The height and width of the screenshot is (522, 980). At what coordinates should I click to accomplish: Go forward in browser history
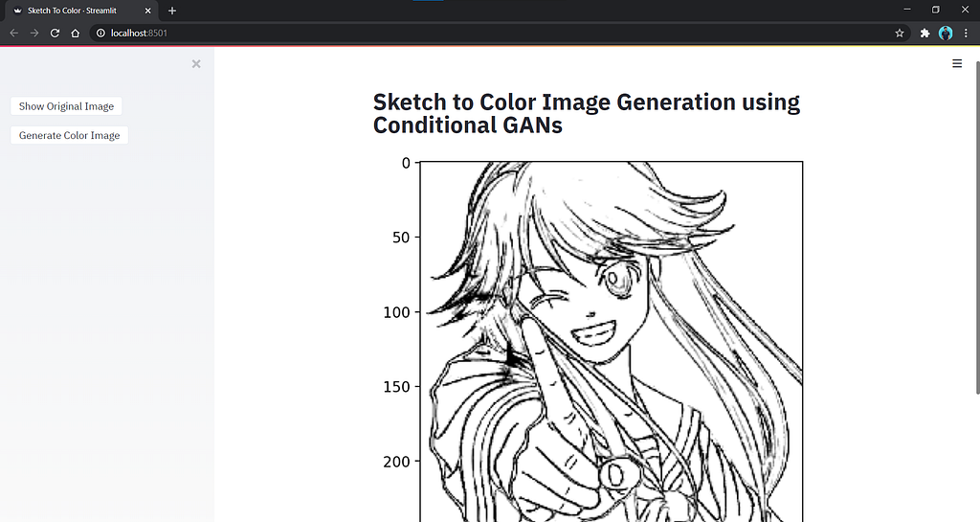point(34,34)
